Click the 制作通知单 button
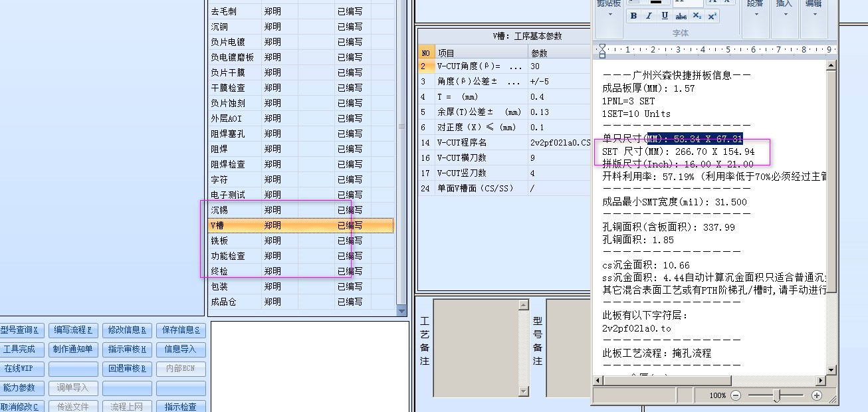The height and width of the screenshot is (412, 868). click(x=73, y=350)
